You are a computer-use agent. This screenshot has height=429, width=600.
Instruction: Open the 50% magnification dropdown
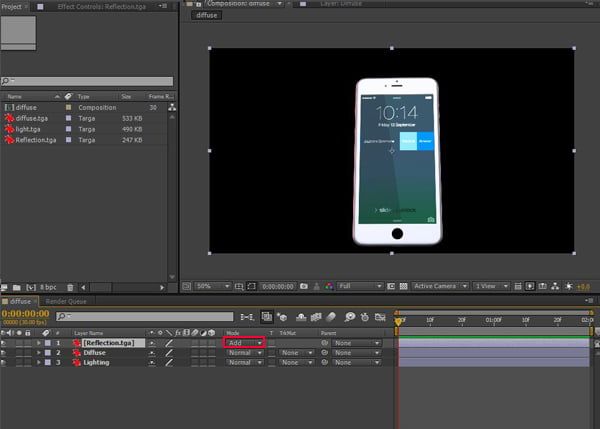pyautogui.click(x=212, y=286)
